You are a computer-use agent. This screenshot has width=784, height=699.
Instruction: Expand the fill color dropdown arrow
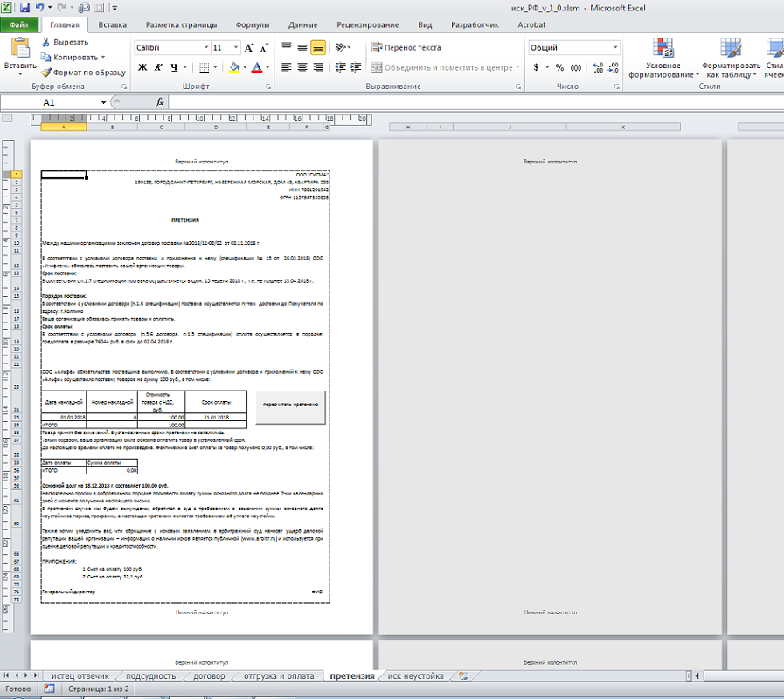(x=245, y=67)
